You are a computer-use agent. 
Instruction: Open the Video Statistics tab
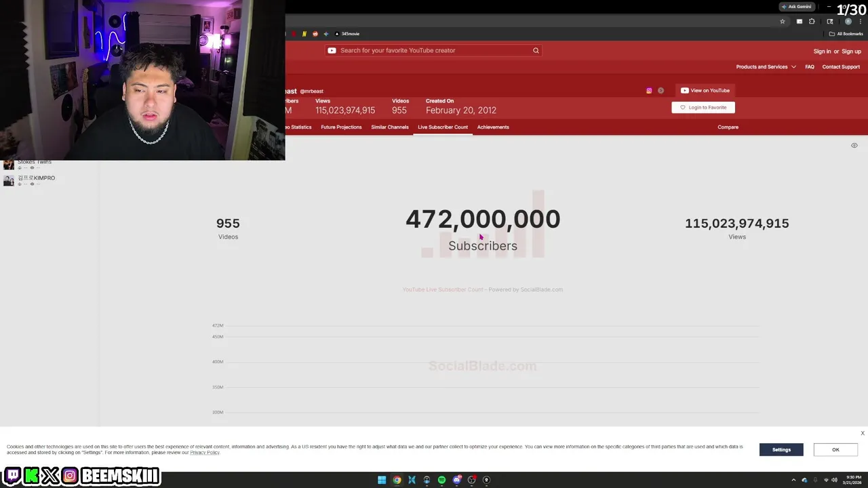[x=298, y=127]
